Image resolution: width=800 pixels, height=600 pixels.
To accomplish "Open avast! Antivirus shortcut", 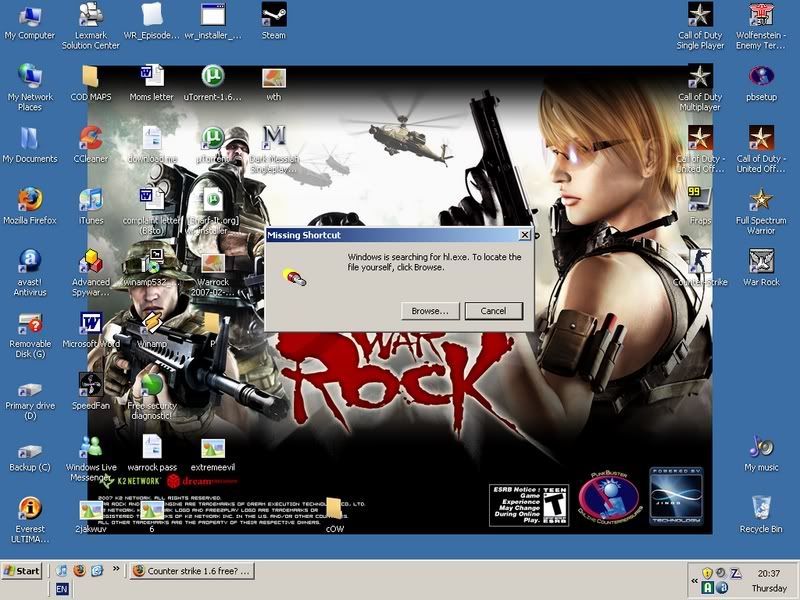I will click(30, 261).
